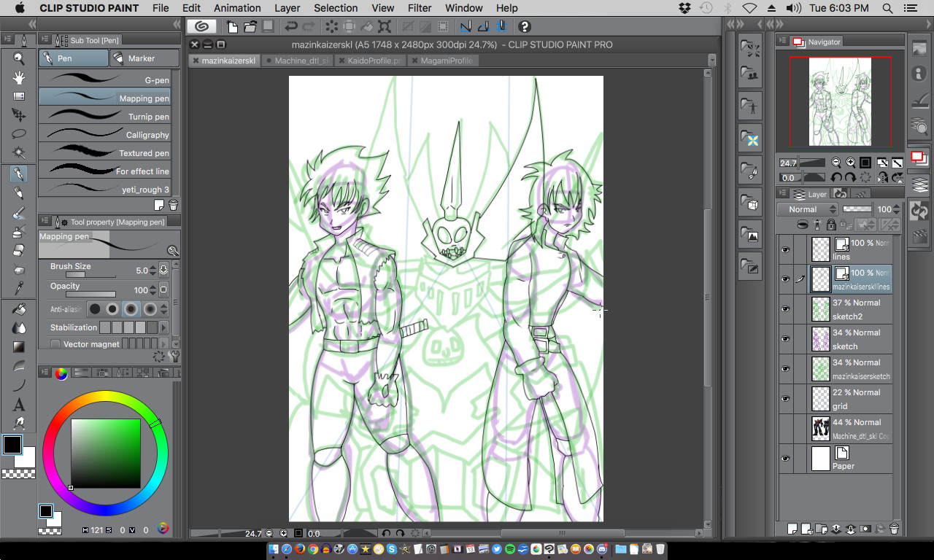Open the Filter menu
This screenshot has height=560, width=934.
pos(420,8)
